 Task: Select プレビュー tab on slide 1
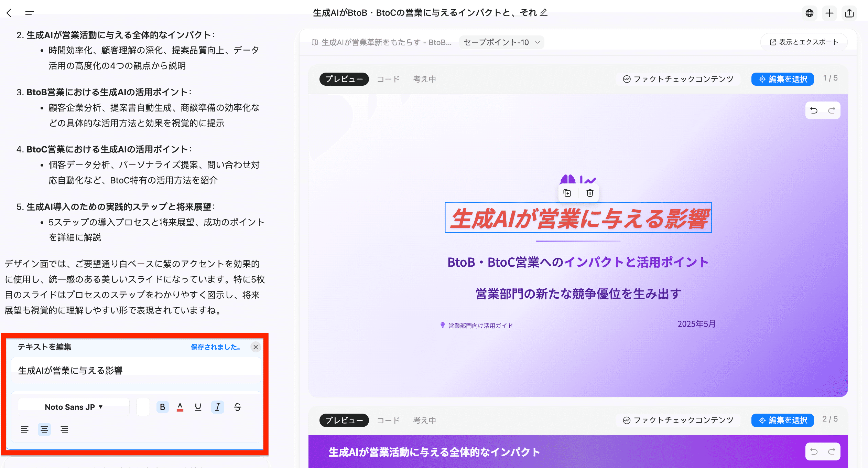344,79
